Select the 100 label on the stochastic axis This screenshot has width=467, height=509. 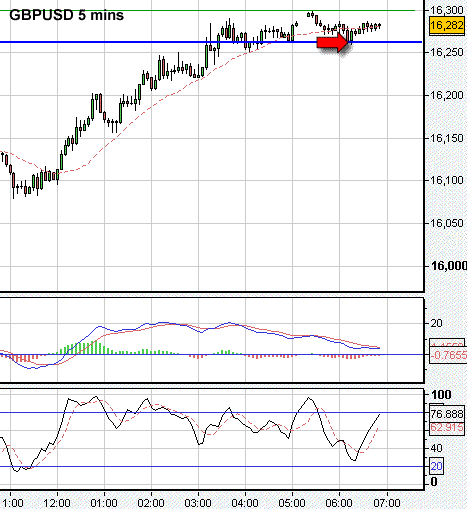click(x=441, y=395)
